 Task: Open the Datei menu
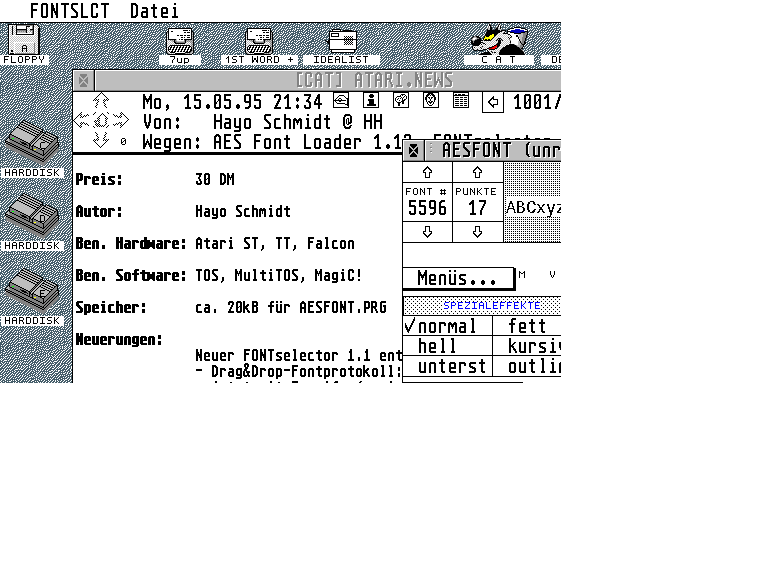tap(154, 11)
